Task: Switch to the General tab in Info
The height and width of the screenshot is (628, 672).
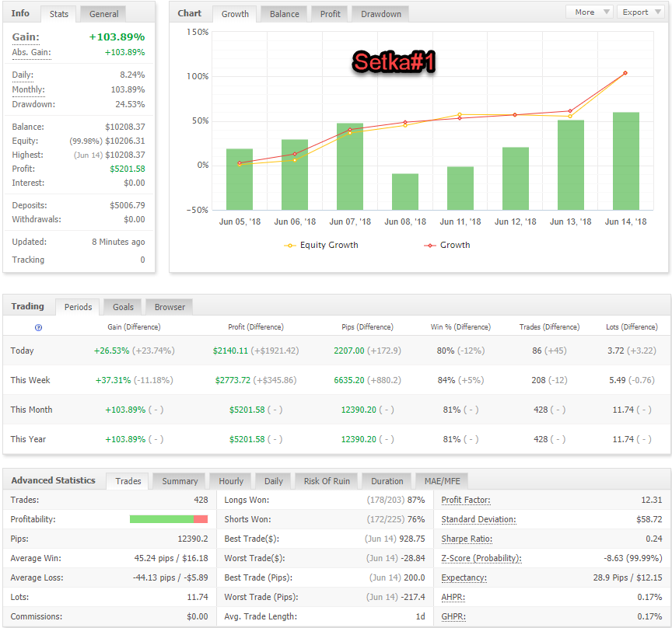Action: 103,14
